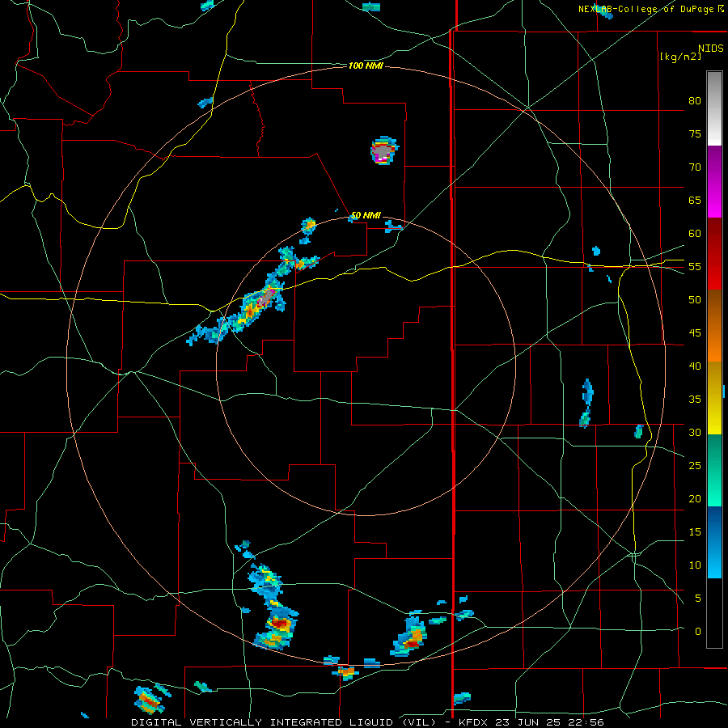Click the 15 value on the color scale
This screenshot has width=728, height=728.
(695, 532)
